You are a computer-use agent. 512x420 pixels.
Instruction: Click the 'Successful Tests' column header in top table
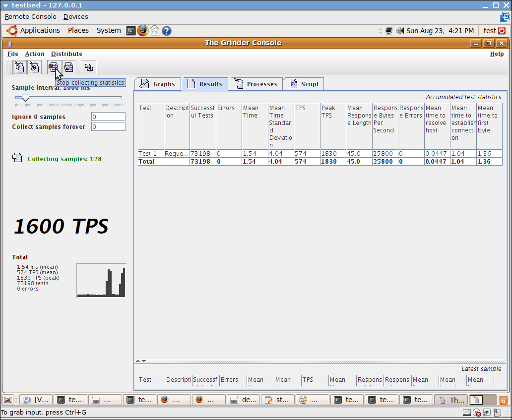(203, 126)
